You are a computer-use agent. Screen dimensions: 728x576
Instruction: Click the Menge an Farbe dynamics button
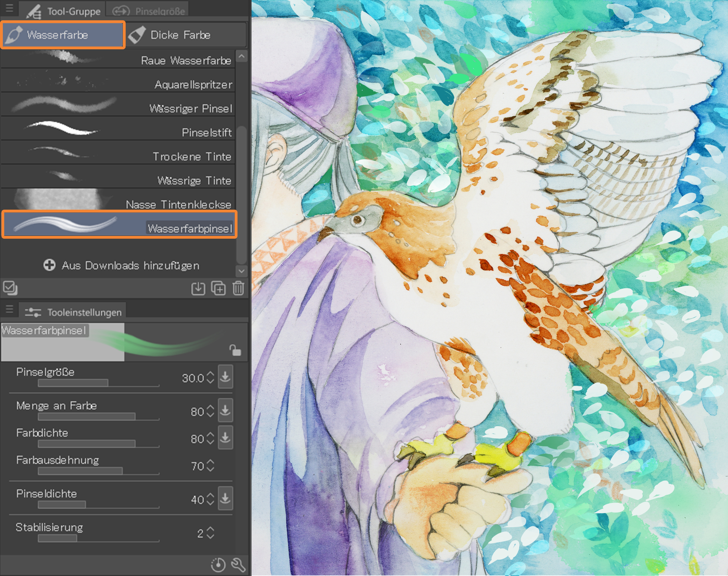(225, 410)
